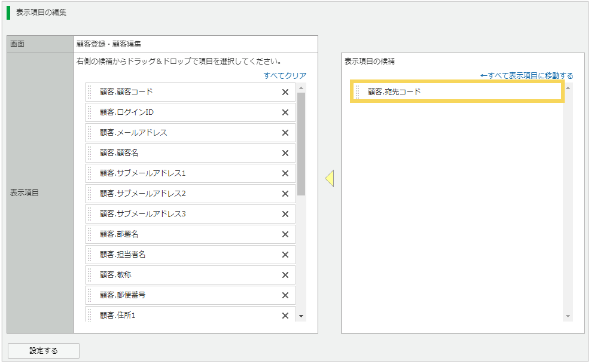Click the drag handle of 顧客.宛先コード
Screen dimensions: 591x364
pyautogui.click(x=358, y=92)
